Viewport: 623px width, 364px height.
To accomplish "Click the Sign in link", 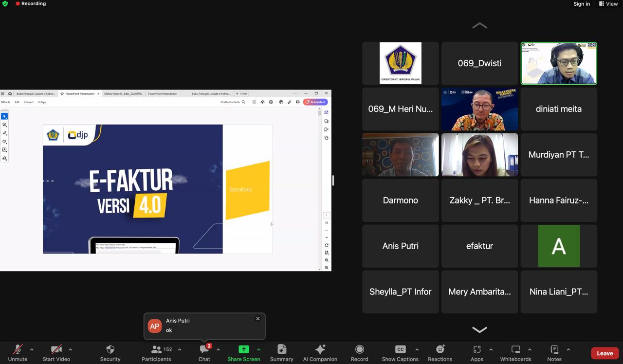I will 581,4.
